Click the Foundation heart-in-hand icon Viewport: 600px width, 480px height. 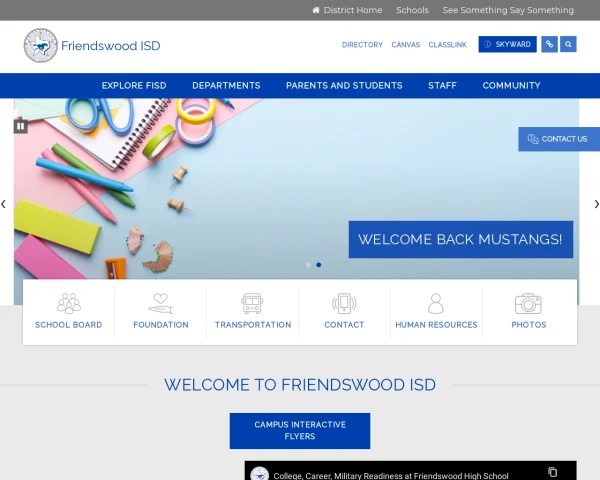tap(161, 303)
